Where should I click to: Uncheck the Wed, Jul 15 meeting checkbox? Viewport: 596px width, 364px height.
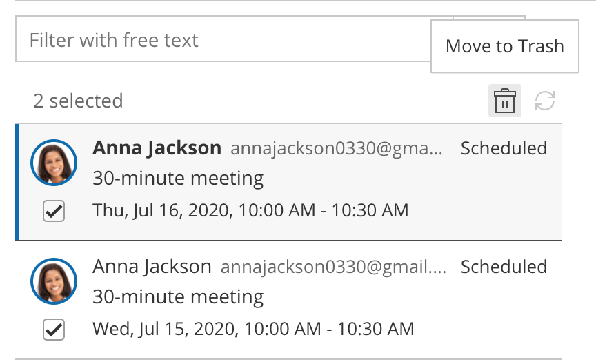(x=54, y=329)
